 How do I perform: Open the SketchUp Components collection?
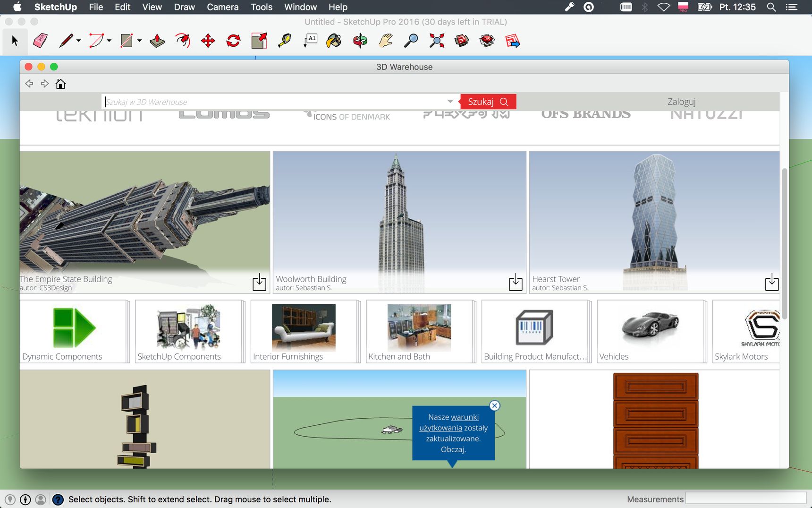point(190,331)
